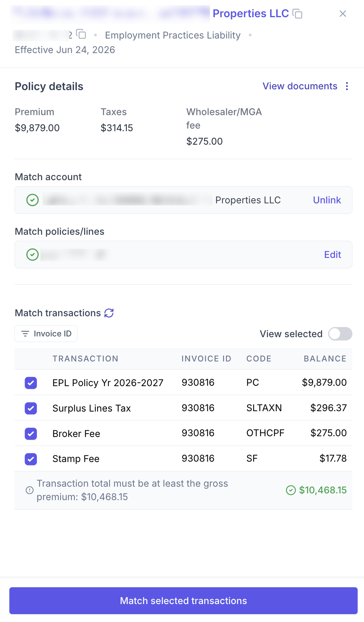Viewport: 364px width, 622px height.
Task: Copy the Properties LLC account name
Action: tap(297, 14)
